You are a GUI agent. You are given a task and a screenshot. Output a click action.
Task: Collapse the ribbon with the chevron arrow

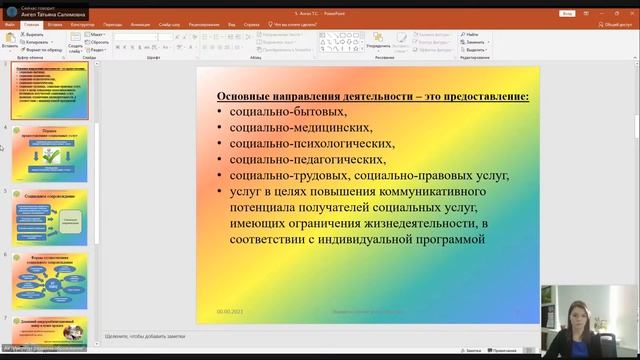[x=635, y=58]
